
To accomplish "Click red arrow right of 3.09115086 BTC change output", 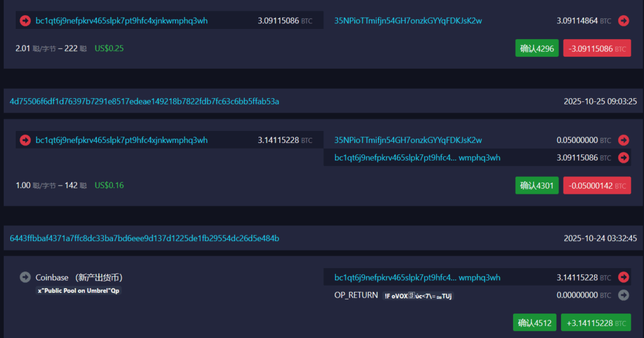I will coord(623,157).
